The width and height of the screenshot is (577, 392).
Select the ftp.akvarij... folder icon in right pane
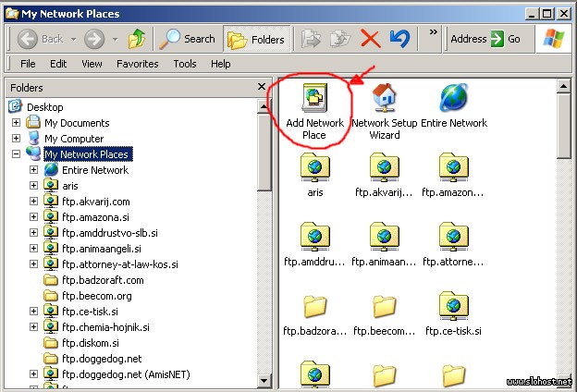point(384,168)
